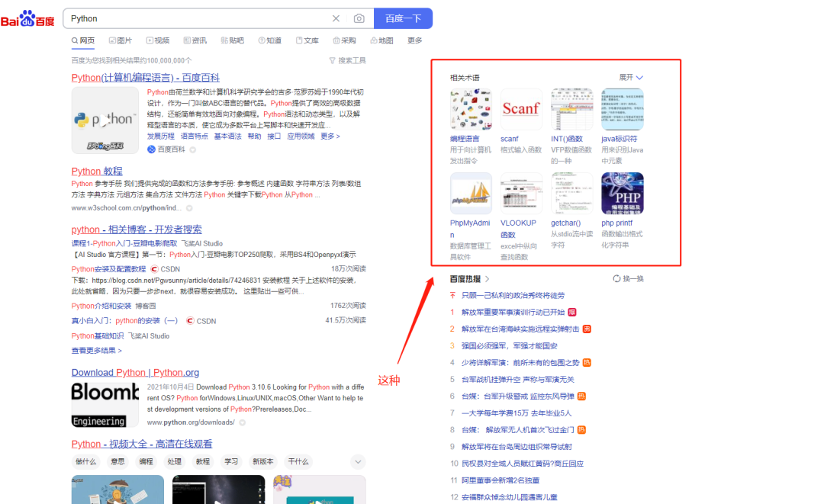Open the 贴吧 tab
The width and height of the screenshot is (824, 504).
pyautogui.click(x=232, y=40)
